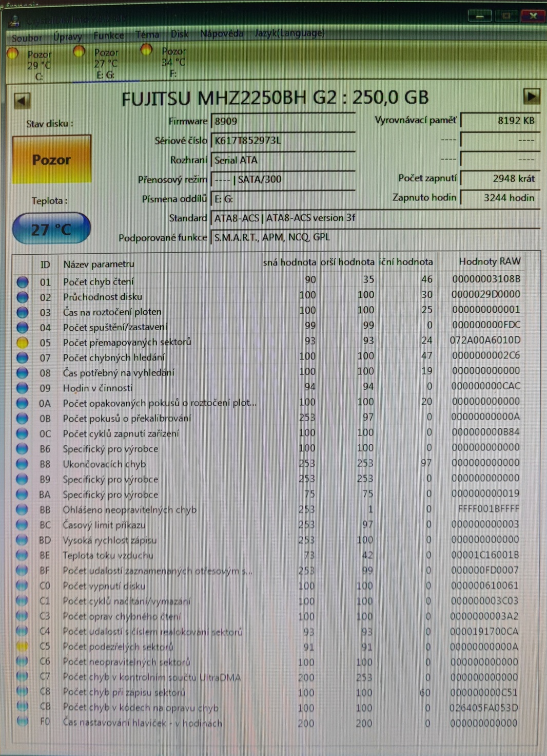Click status dot of Počet chyb při zápisu sektorů
547x756 pixels.
pyautogui.click(x=22, y=692)
